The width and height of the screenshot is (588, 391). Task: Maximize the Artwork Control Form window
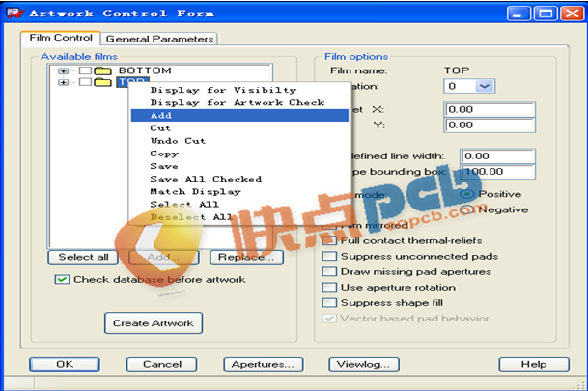[x=546, y=14]
